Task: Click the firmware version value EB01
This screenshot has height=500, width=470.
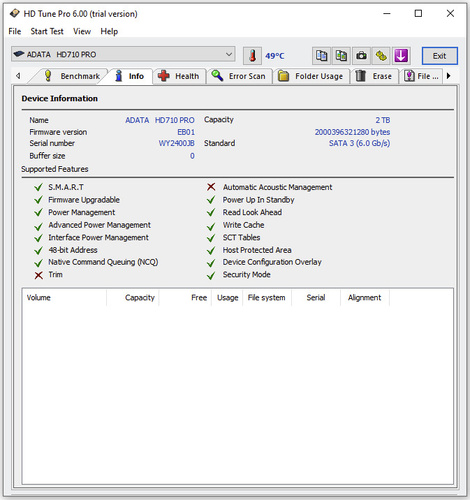Action: point(186,132)
